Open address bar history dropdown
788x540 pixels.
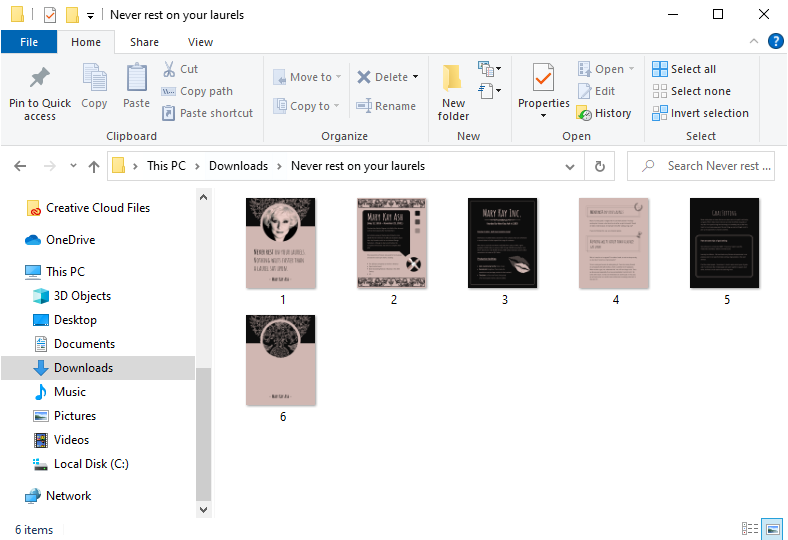tap(570, 166)
